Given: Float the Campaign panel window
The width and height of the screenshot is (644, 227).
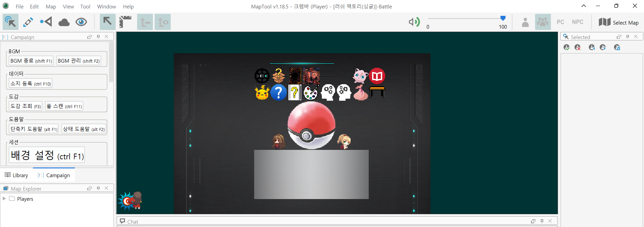Looking at the screenshot, I should pos(89,37).
